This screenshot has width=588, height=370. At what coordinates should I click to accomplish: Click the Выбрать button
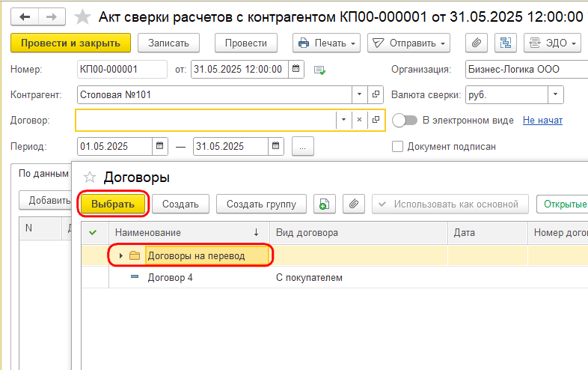113,204
